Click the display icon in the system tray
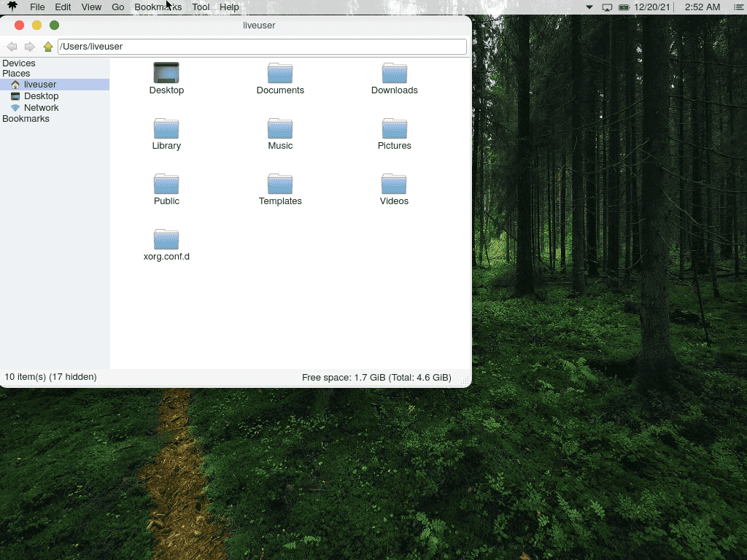Screen dimensions: 747x560 [x=607, y=7]
